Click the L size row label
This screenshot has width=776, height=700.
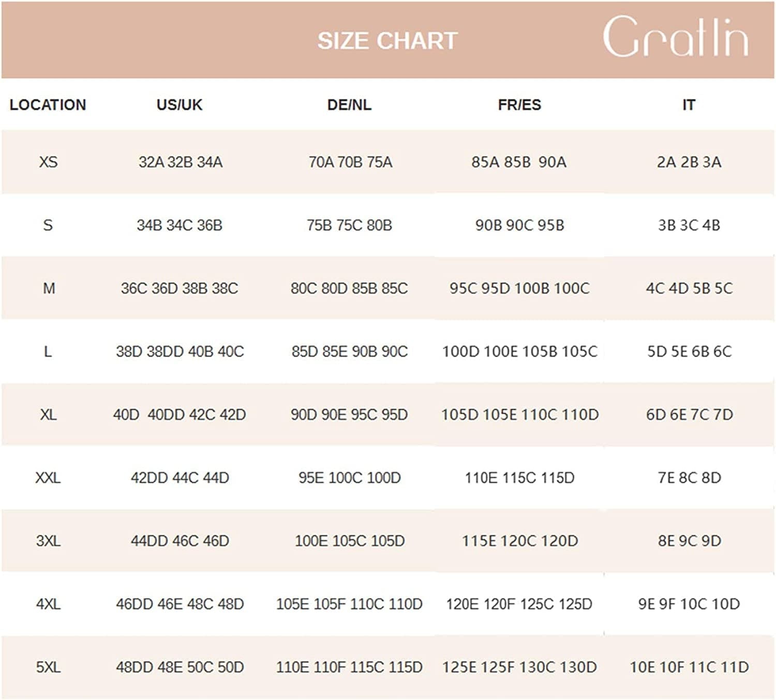[48, 351]
